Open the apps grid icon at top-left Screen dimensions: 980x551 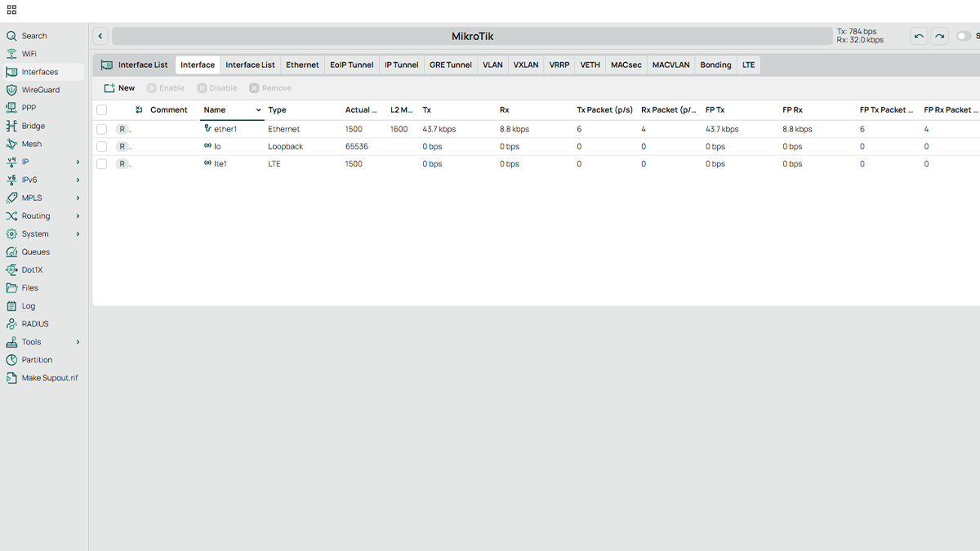[x=11, y=10]
